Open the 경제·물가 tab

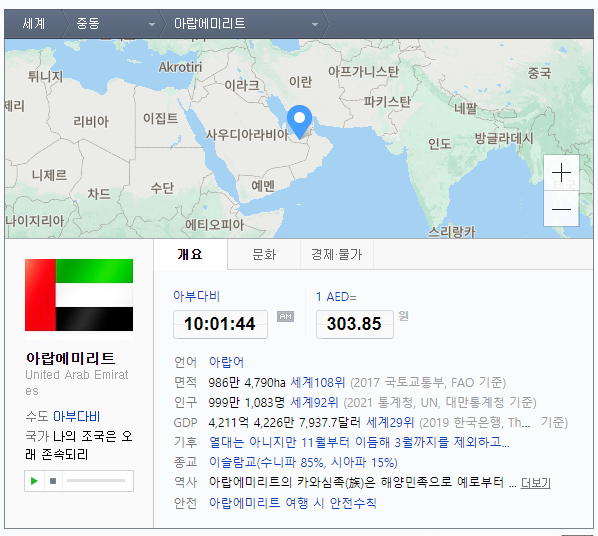(336, 254)
